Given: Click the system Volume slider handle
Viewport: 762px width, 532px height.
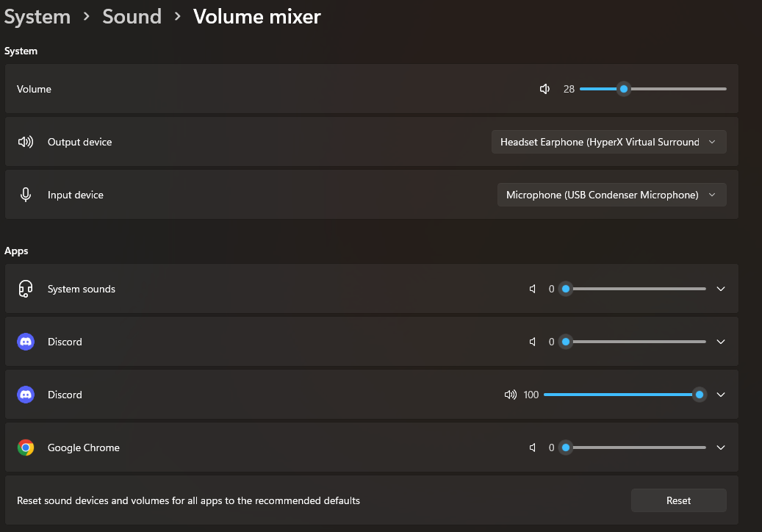Looking at the screenshot, I should [624, 89].
